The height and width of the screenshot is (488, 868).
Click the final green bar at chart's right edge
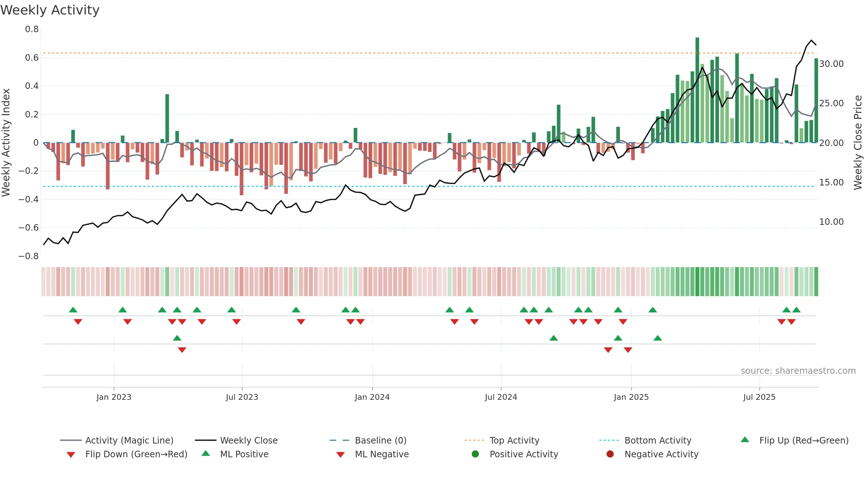(x=816, y=100)
